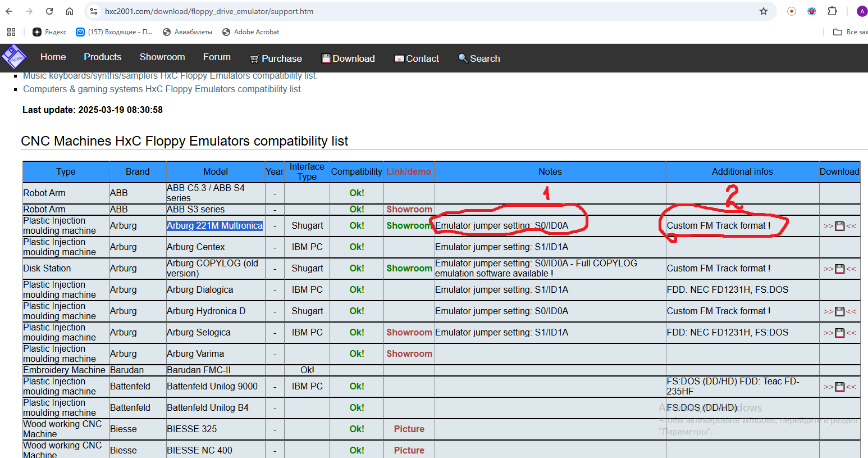868x458 pixels.
Task: Click the site info icon in address bar
Action: click(x=94, y=11)
